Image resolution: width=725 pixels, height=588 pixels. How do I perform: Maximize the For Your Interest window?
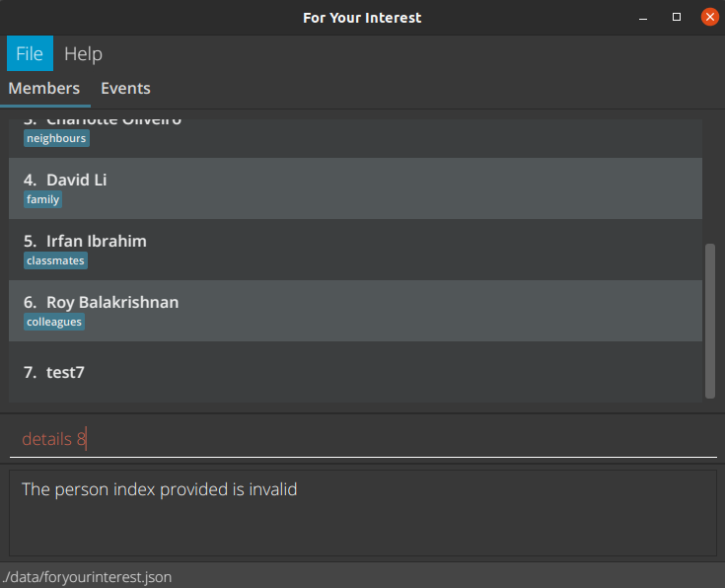[677, 17]
